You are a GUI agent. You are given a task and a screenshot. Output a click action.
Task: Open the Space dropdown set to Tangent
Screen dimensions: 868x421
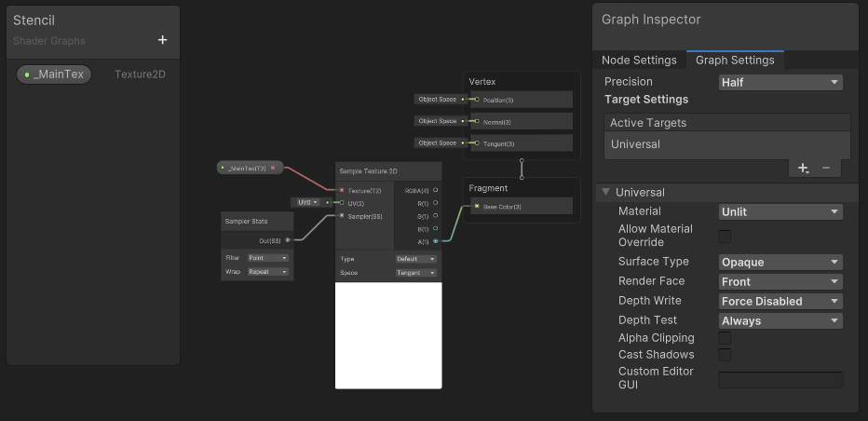[415, 273]
